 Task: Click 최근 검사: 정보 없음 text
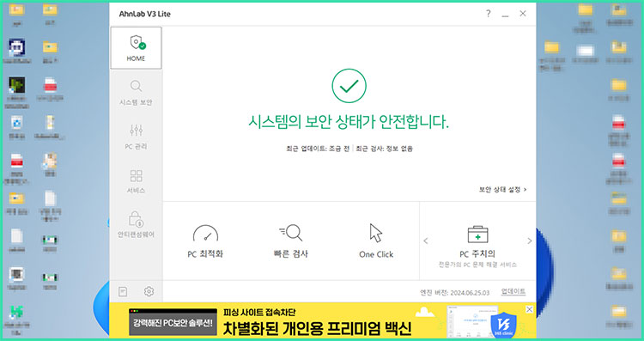click(384, 149)
